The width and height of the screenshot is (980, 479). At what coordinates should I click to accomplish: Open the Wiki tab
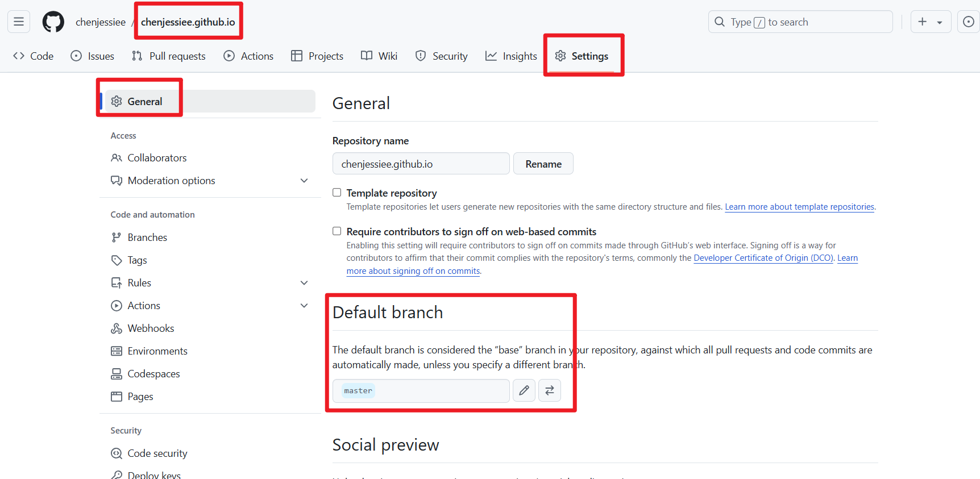click(x=379, y=56)
